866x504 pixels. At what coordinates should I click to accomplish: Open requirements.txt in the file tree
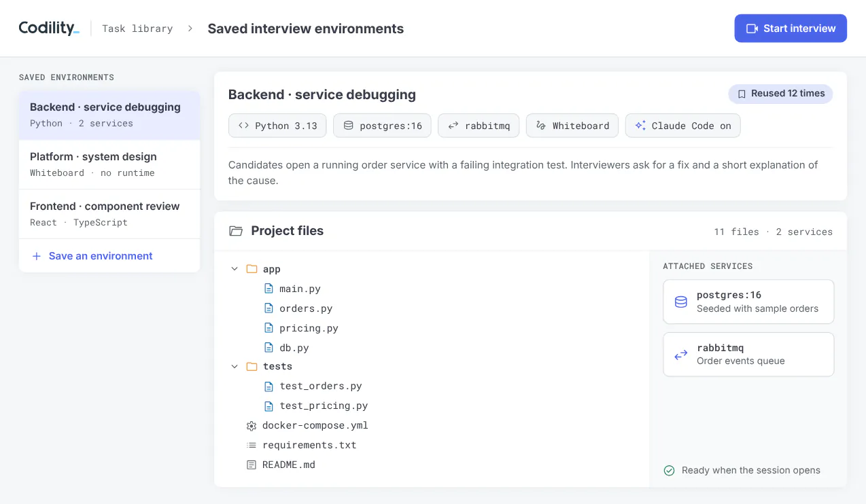(x=309, y=445)
